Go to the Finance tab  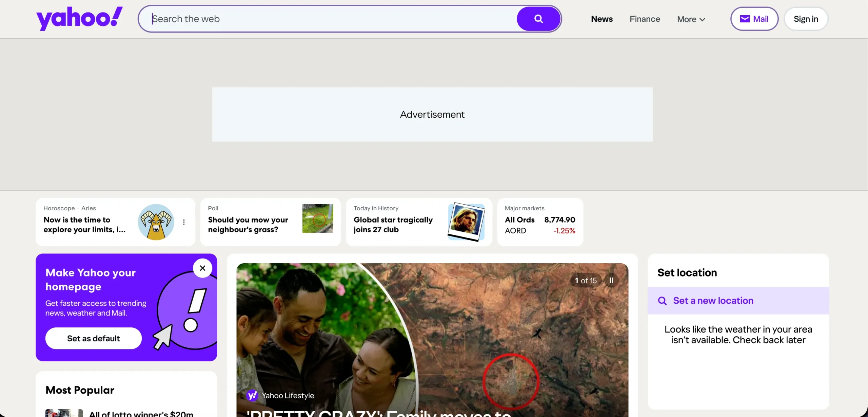tap(645, 19)
